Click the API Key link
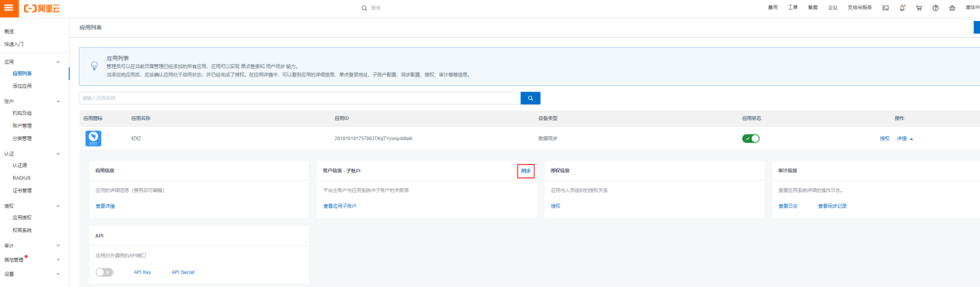980x287 pixels. tap(142, 272)
